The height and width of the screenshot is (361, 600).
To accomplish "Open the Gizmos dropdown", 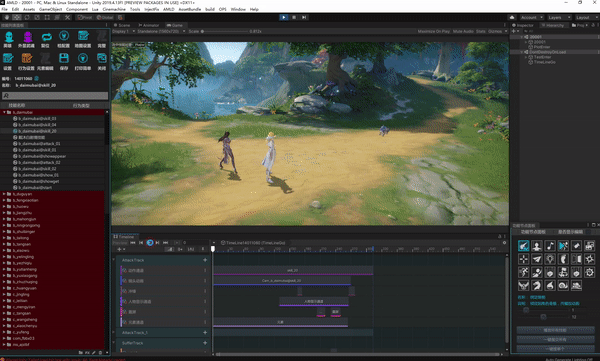I will (x=497, y=31).
